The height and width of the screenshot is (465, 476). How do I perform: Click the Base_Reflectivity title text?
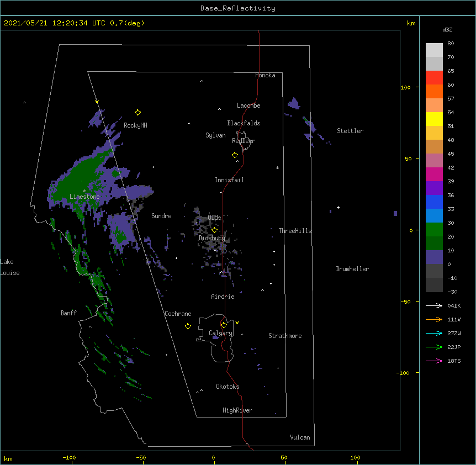click(238, 8)
